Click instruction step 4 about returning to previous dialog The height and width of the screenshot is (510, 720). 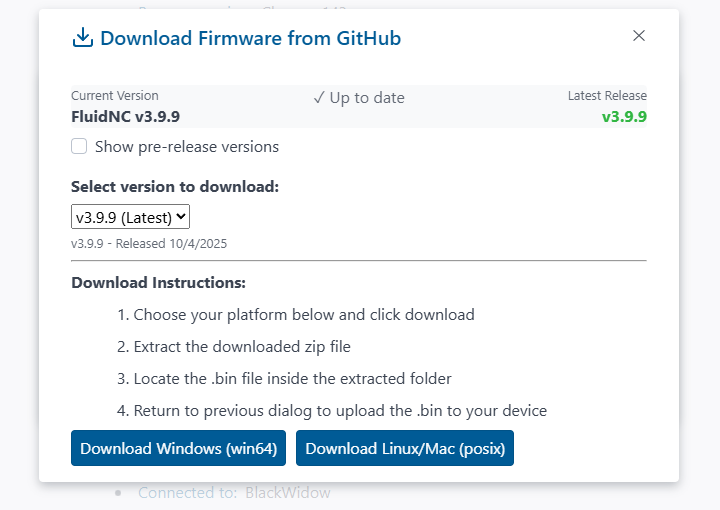click(x=332, y=411)
